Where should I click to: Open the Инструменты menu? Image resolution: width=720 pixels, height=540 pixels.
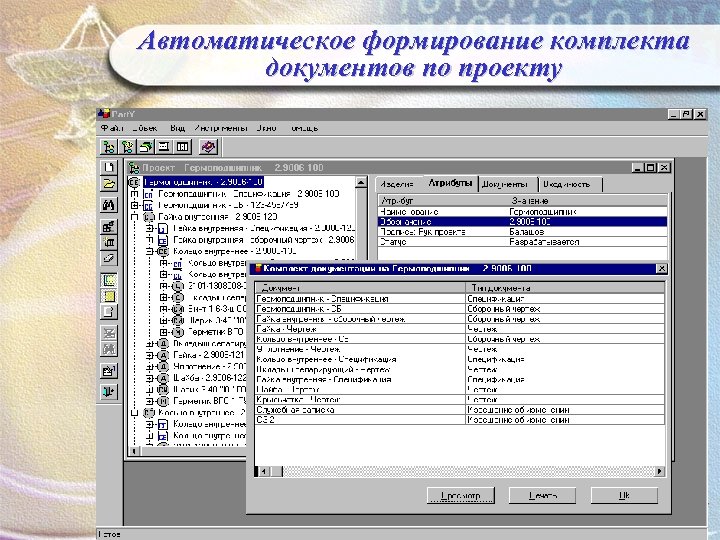coord(220,128)
